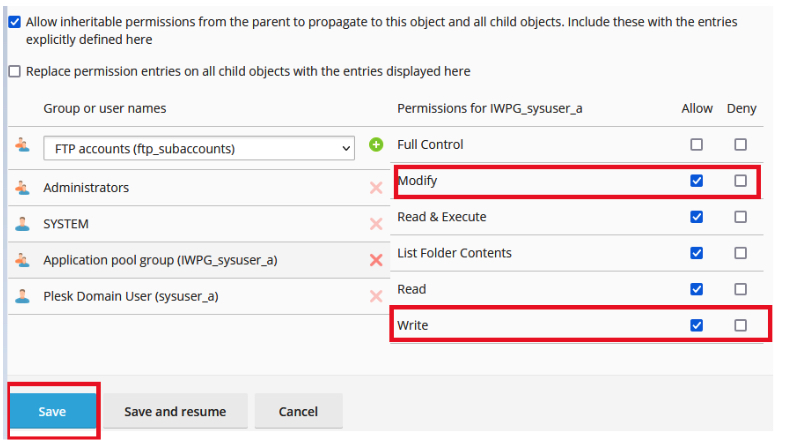Uncheck Allow for List Folder Contents
Image resolution: width=785 pixels, height=445 pixels.
click(696, 253)
